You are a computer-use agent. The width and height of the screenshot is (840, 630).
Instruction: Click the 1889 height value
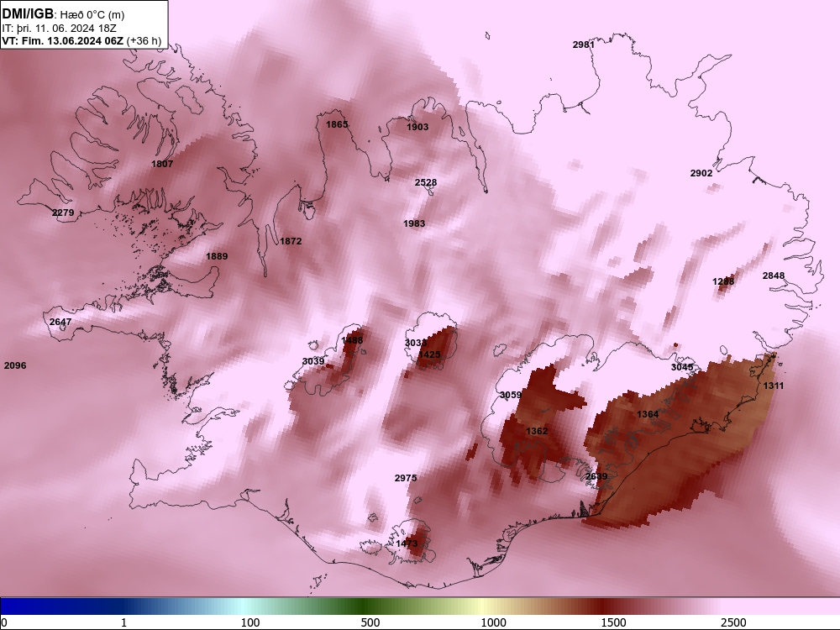click(x=217, y=256)
